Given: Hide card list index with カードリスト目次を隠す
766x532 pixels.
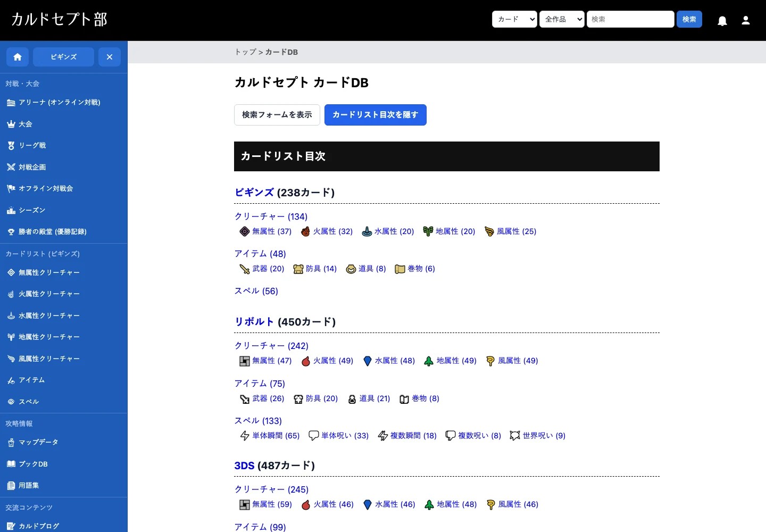Looking at the screenshot, I should pos(376,115).
